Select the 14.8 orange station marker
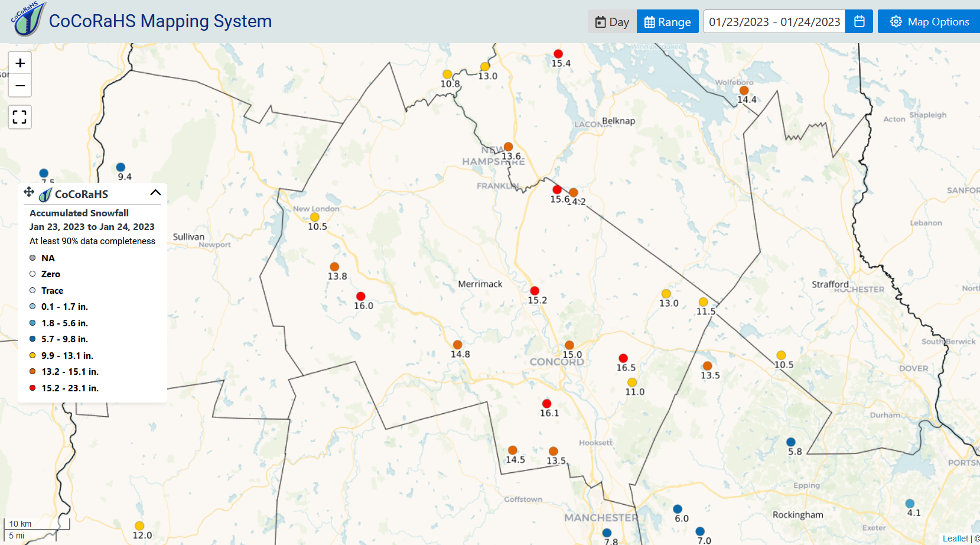The width and height of the screenshot is (980, 545). (x=457, y=345)
